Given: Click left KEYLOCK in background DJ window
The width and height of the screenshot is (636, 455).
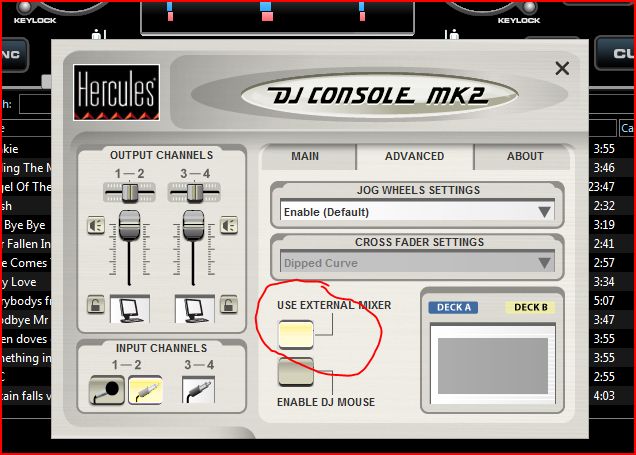Looking at the screenshot, I should pos(35,20).
